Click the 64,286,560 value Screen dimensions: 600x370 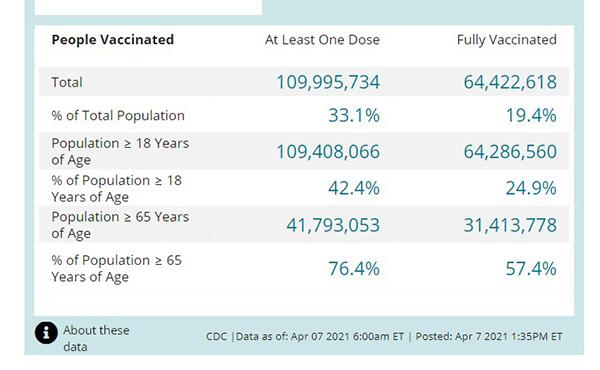point(510,152)
